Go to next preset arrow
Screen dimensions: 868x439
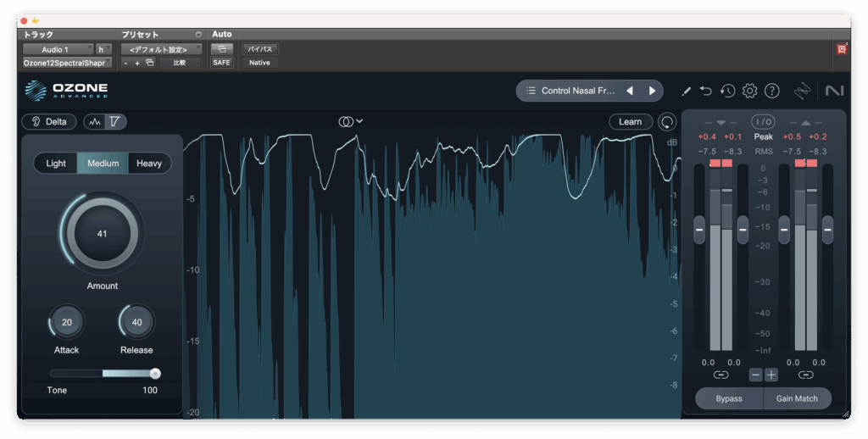652,91
